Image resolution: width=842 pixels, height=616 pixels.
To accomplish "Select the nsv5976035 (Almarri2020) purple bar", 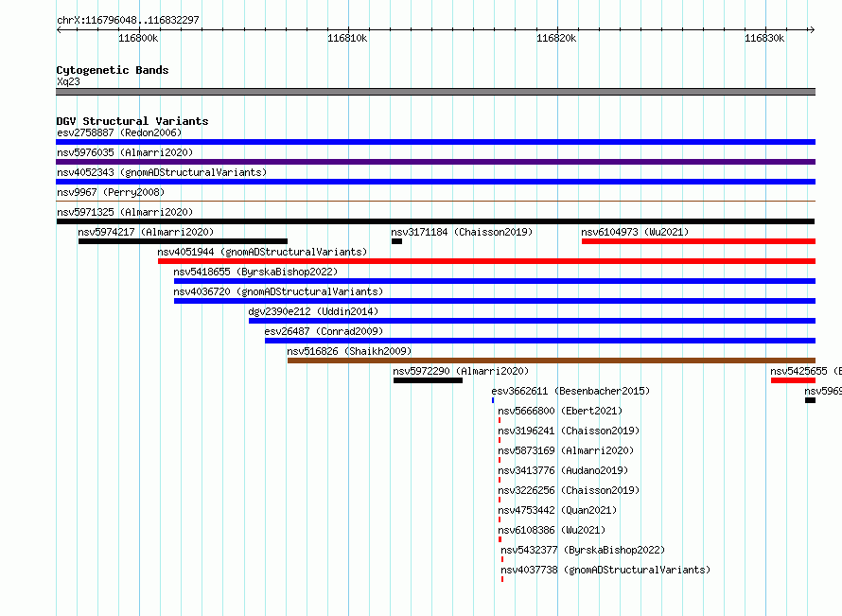I will point(435,162).
